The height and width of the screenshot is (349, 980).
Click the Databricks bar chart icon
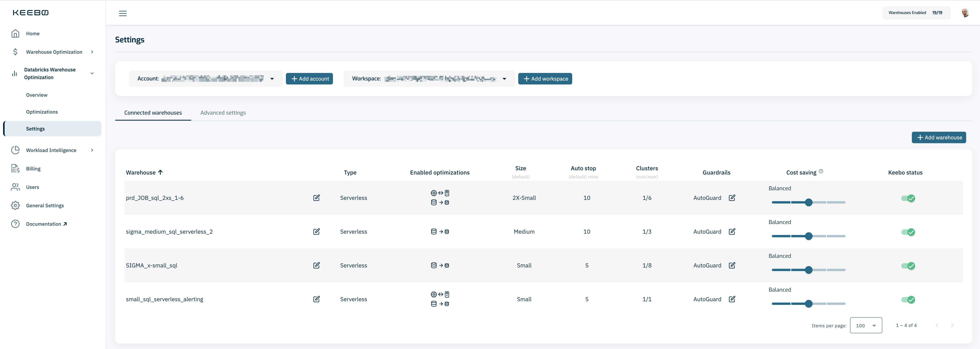14,73
